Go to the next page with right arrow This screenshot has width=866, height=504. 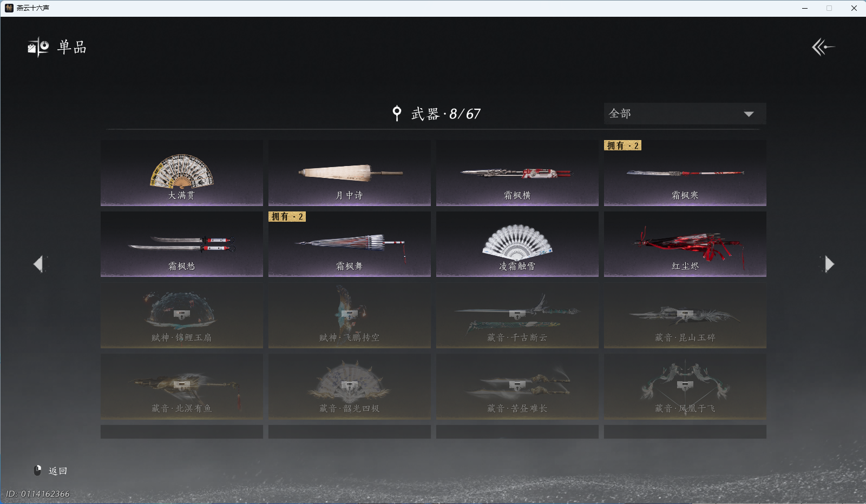coord(829,264)
